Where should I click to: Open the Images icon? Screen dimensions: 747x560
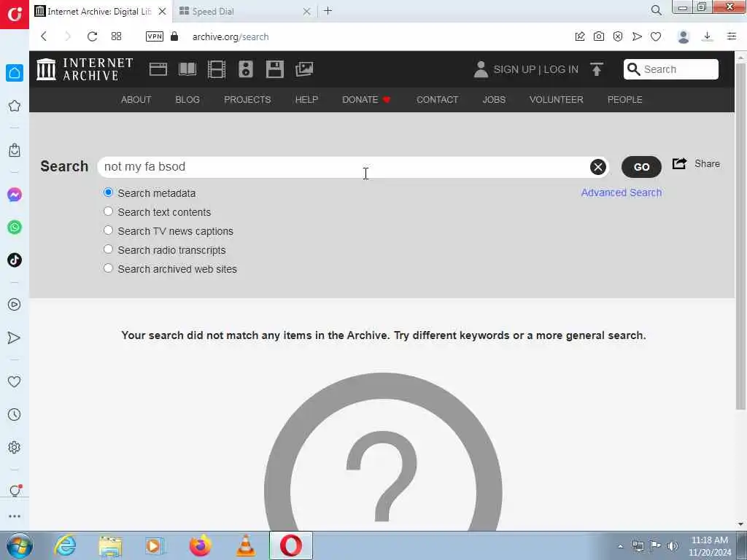(304, 69)
